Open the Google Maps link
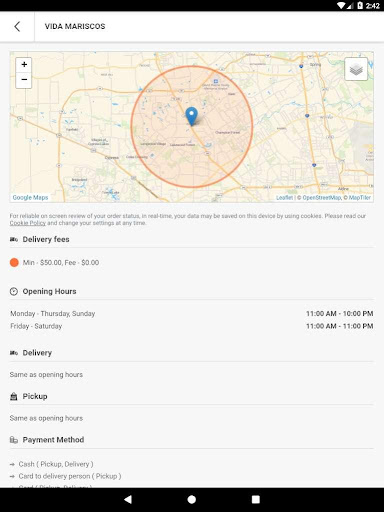Image resolution: width=384 pixels, height=512 pixels. click(30, 197)
